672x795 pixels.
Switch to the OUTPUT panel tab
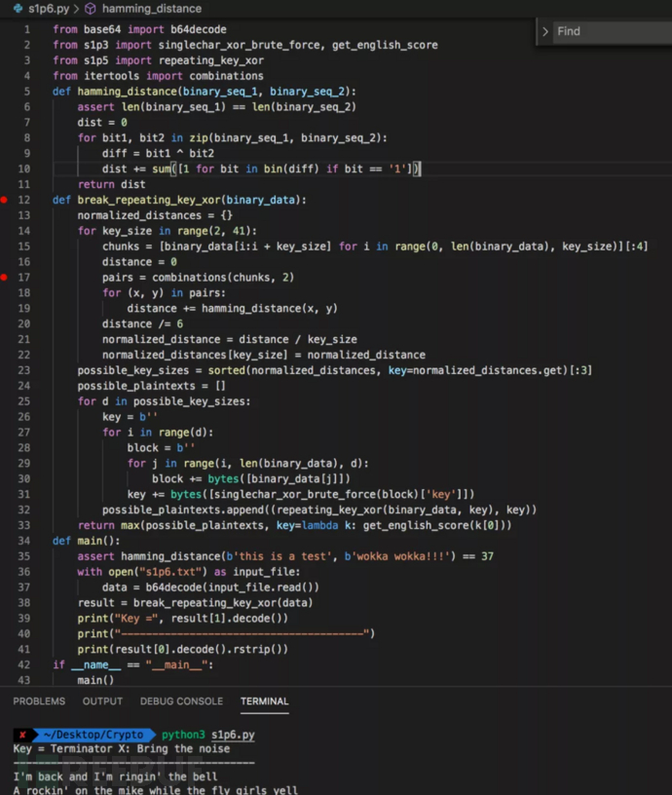coord(102,701)
